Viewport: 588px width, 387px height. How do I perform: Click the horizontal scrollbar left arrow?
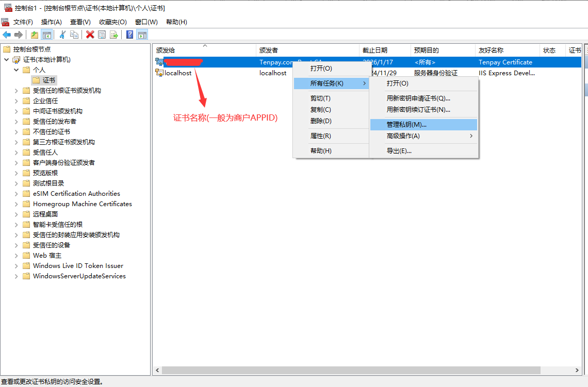coord(157,370)
